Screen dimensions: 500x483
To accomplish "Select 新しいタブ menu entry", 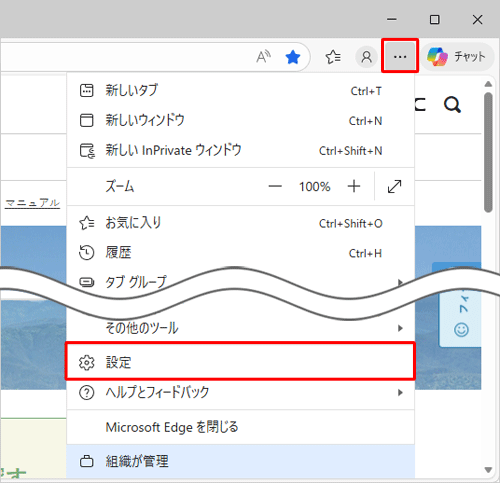I will point(240,90).
